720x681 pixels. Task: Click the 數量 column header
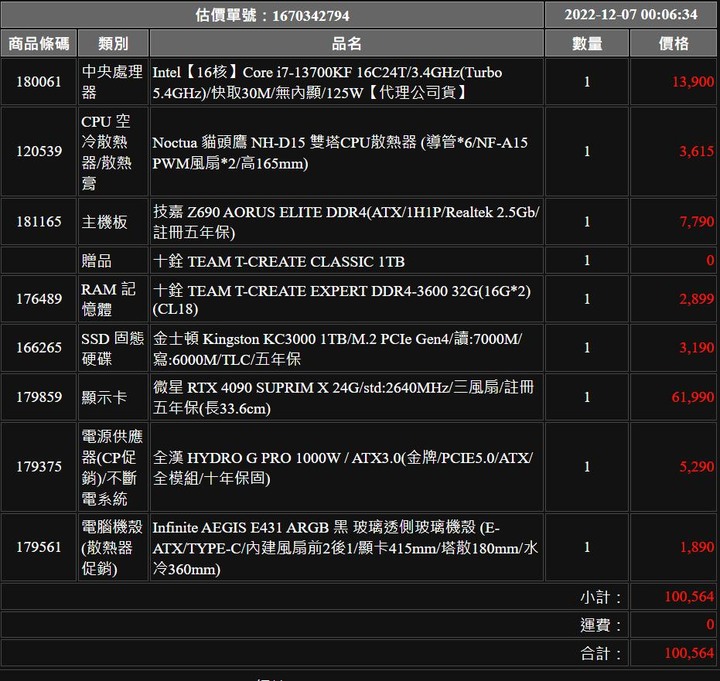pyautogui.click(x=587, y=44)
